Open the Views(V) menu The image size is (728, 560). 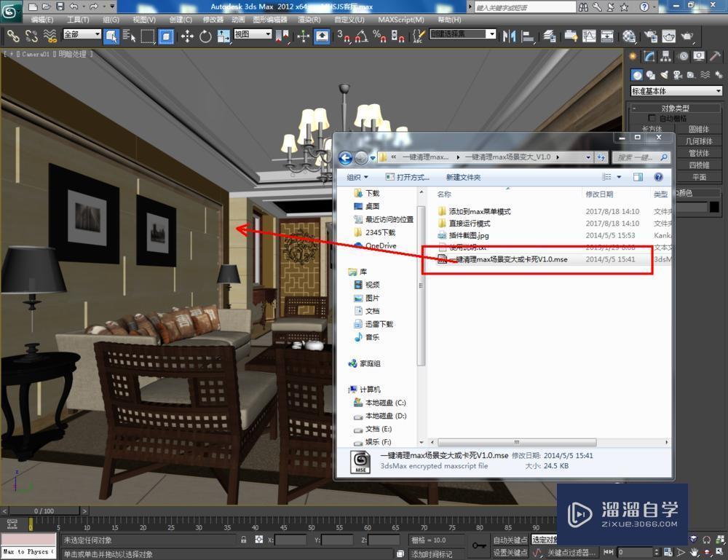[x=144, y=20]
